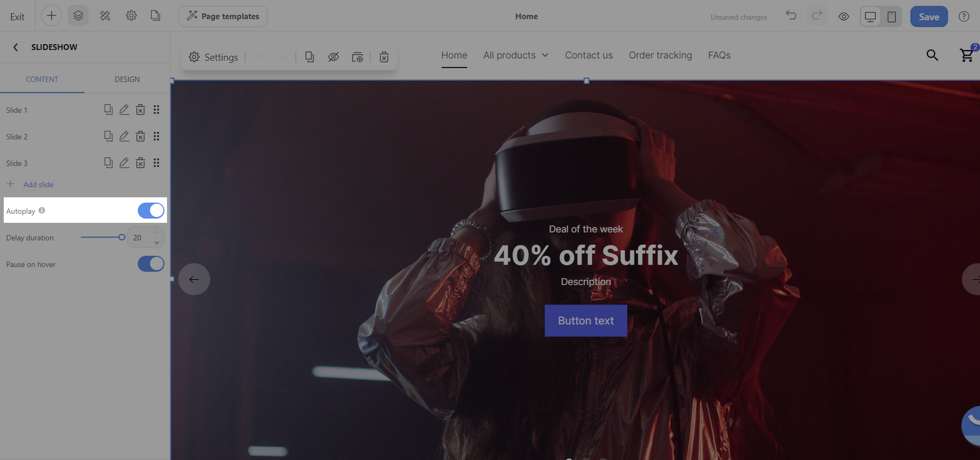
Task: Switch to the CONTENT tab
Action: coord(42,79)
